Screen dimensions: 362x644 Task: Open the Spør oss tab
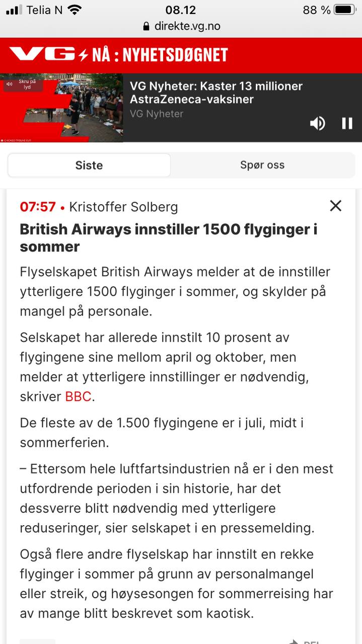click(262, 165)
